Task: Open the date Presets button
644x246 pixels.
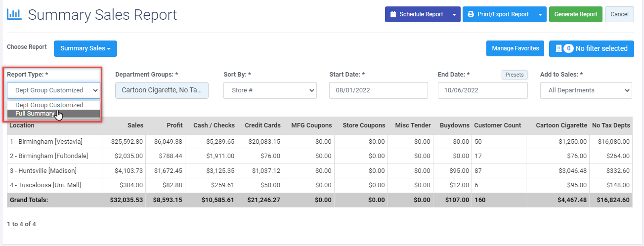Action: pos(515,75)
